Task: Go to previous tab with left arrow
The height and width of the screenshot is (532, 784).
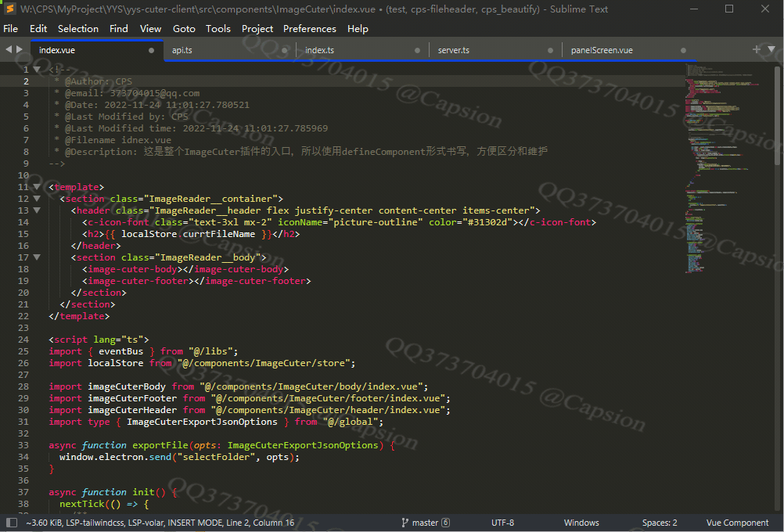Action: [x=9, y=49]
